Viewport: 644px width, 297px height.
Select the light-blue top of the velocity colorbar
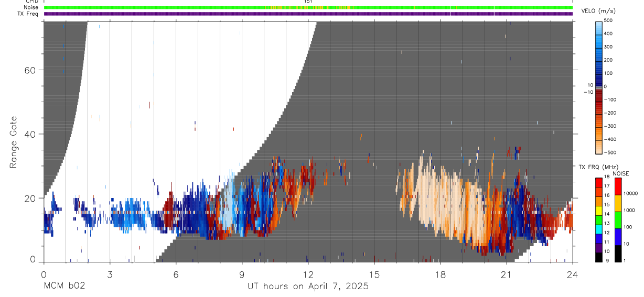pos(599,28)
